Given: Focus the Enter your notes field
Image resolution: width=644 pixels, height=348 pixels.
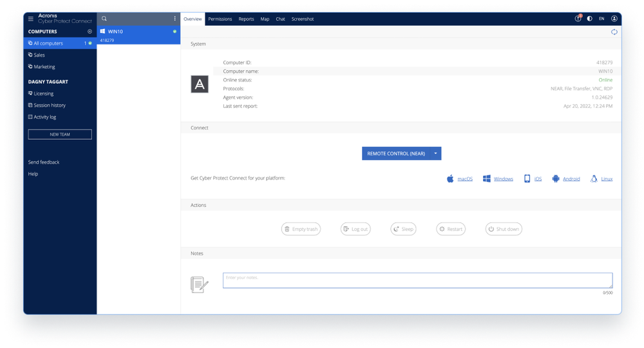Looking at the screenshot, I should (x=418, y=280).
